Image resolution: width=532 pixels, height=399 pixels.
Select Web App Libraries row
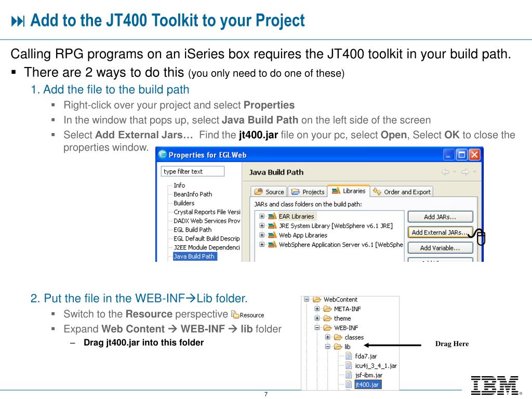(303, 235)
